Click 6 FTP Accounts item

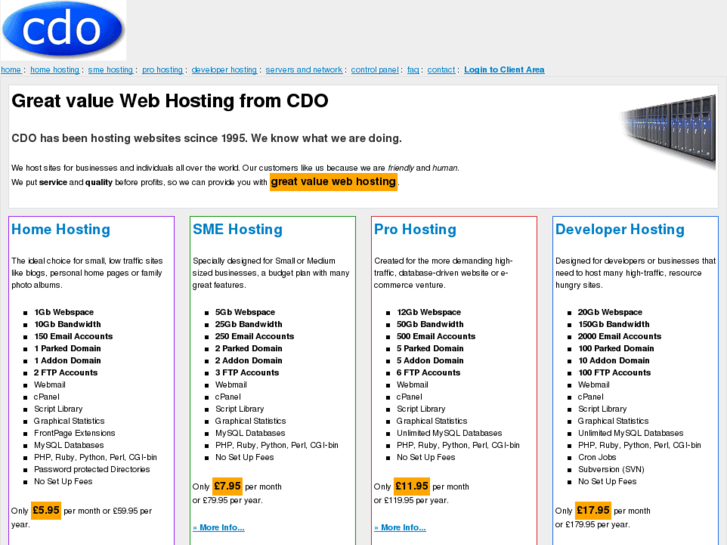(428, 372)
